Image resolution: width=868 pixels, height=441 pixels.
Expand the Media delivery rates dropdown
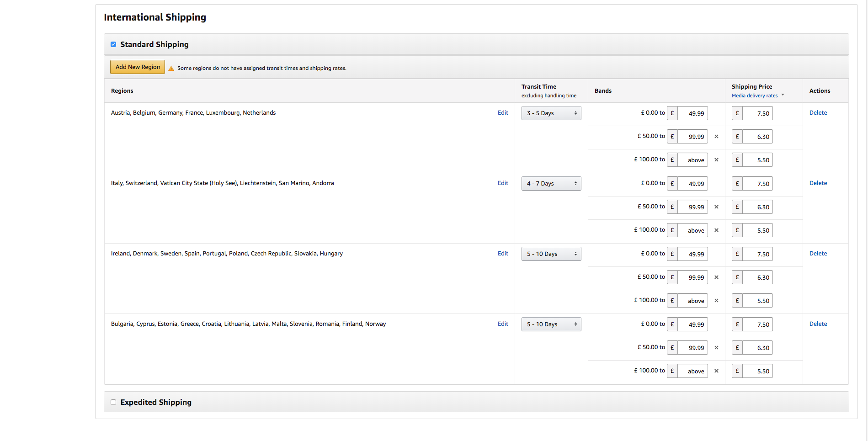coord(758,96)
